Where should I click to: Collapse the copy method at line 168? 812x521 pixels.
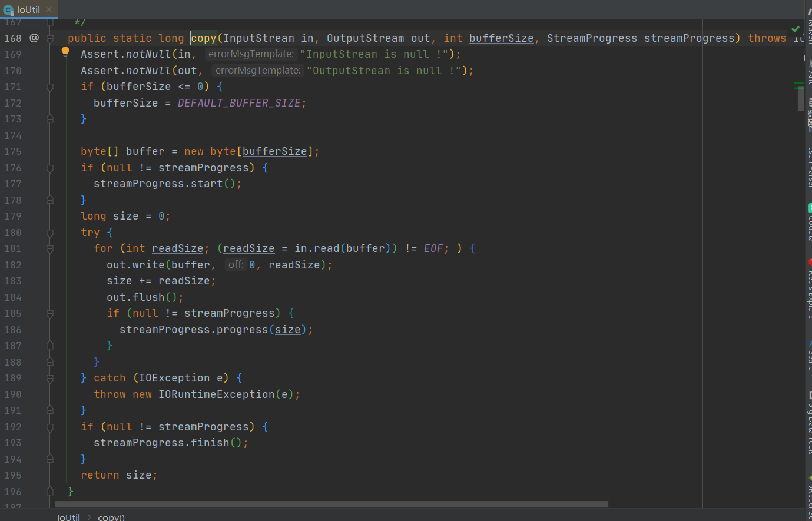pyautogui.click(x=50, y=38)
